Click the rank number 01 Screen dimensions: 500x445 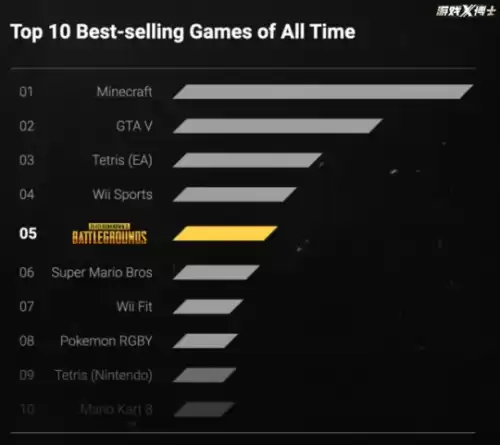(x=26, y=92)
